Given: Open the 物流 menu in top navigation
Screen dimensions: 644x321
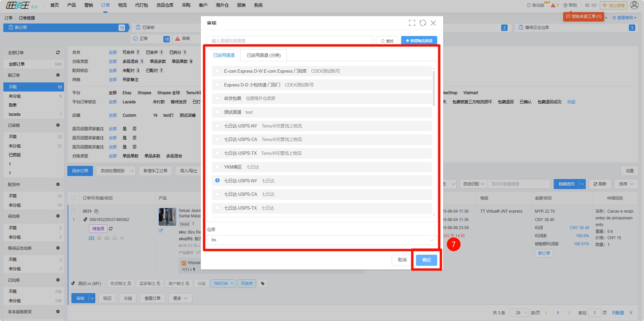Looking at the screenshot, I should tap(122, 5).
